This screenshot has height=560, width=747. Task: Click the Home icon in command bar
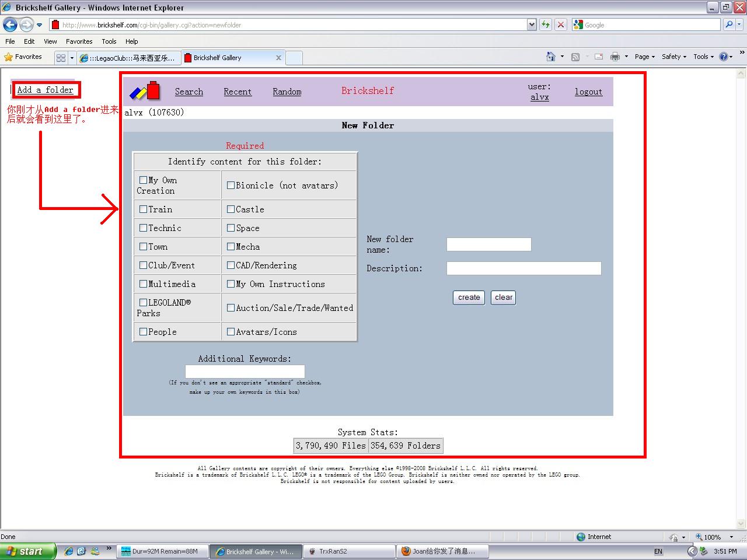551,57
